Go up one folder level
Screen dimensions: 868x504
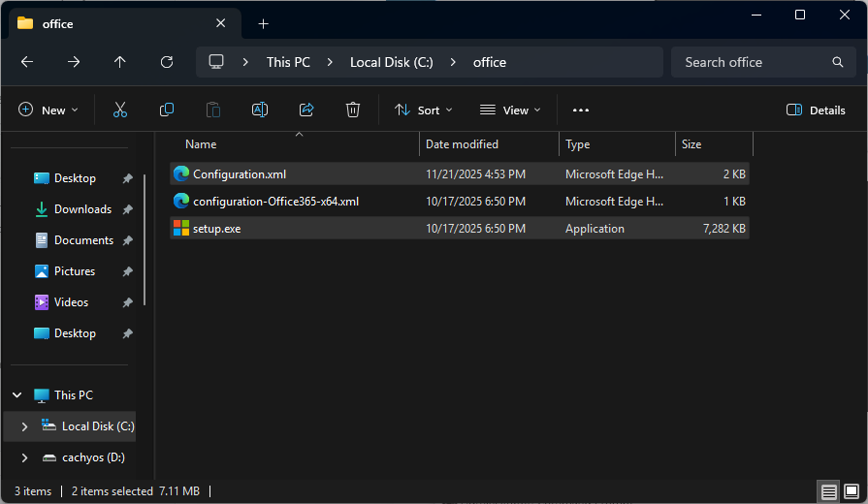[120, 62]
